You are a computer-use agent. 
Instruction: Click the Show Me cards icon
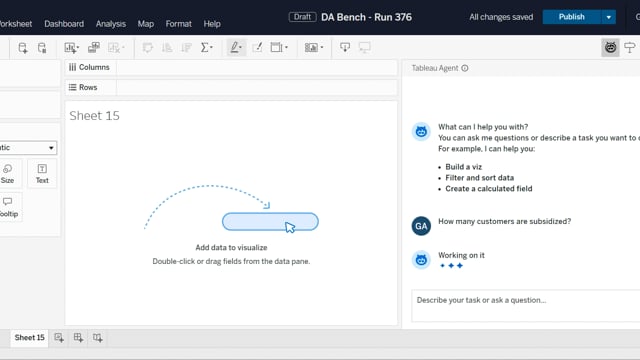(311, 48)
